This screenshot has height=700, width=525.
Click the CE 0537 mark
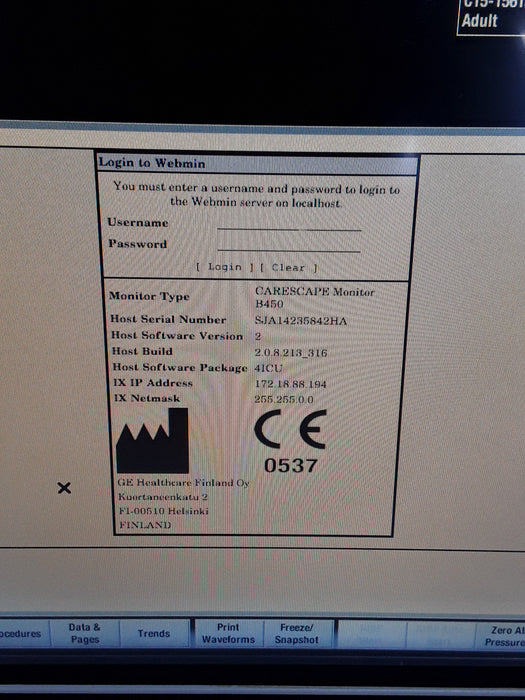[291, 442]
